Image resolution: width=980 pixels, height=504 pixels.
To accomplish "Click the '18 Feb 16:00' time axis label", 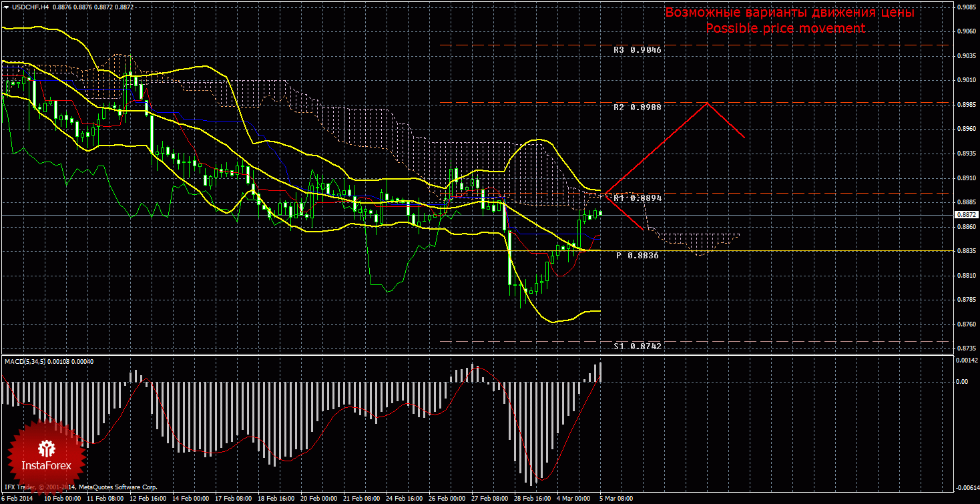I will [x=276, y=499].
